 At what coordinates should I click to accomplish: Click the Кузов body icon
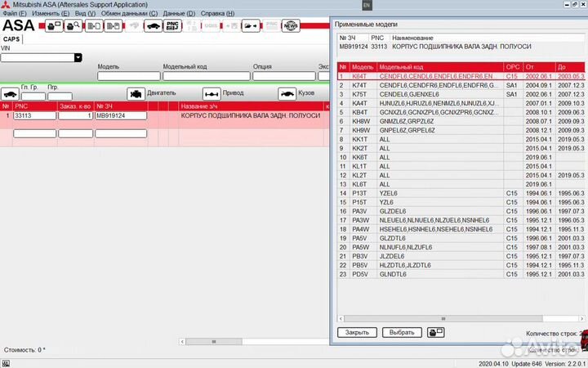point(287,94)
